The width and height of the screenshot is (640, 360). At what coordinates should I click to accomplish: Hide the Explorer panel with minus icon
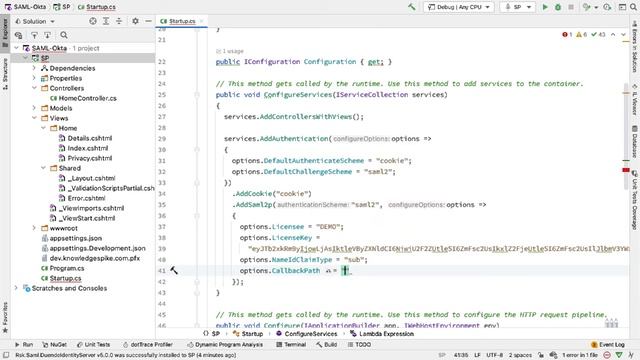[x=148, y=21]
